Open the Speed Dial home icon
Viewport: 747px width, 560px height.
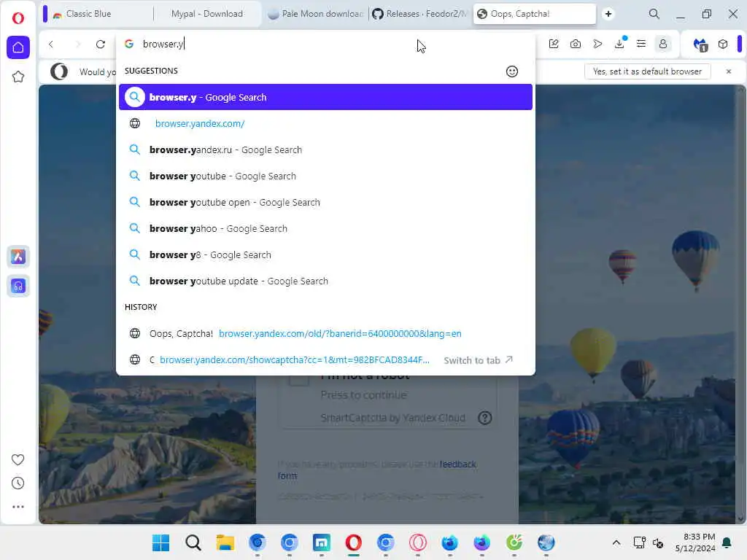click(x=18, y=47)
